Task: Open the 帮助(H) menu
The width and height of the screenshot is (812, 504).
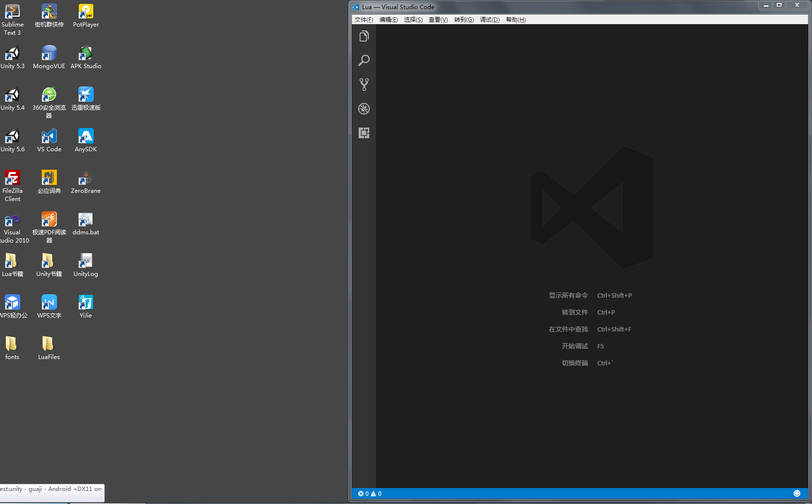Action: [x=516, y=19]
